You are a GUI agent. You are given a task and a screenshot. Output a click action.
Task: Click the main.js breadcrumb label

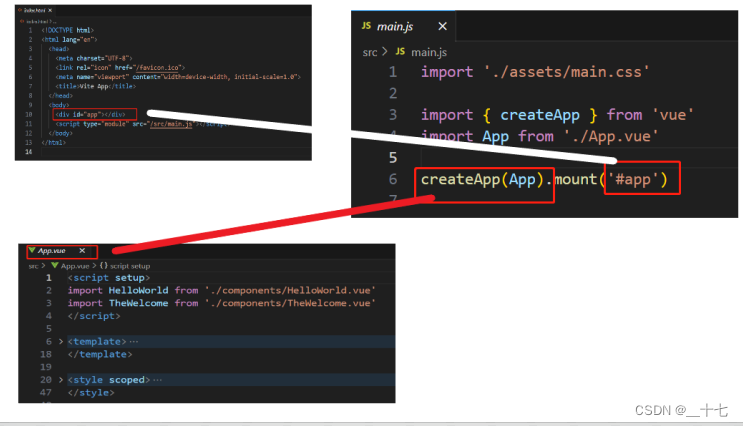tap(429, 52)
